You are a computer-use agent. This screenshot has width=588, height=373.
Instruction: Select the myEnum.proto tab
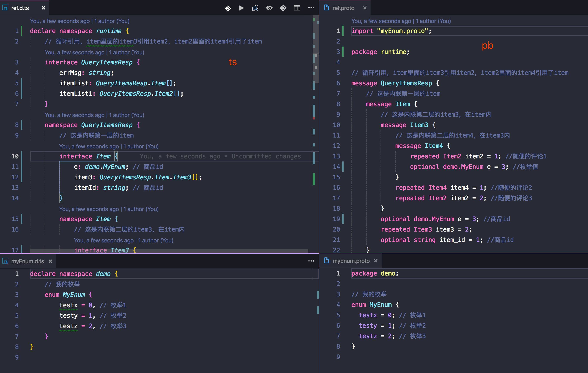[351, 261]
